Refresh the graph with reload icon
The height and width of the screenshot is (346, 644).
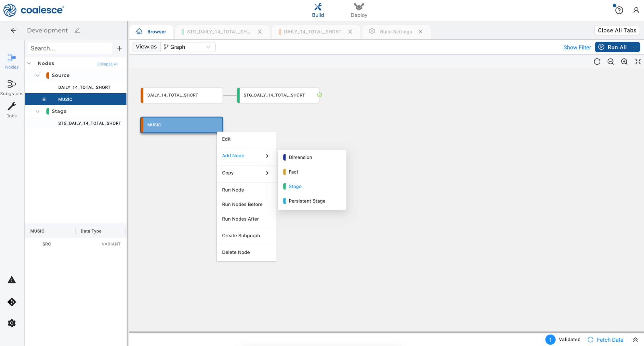(597, 62)
